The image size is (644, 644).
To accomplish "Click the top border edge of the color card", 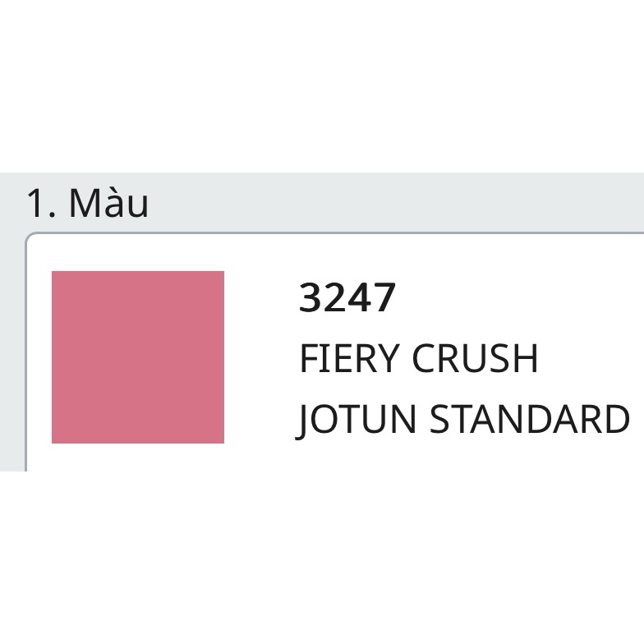I will click(x=329, y=234).
